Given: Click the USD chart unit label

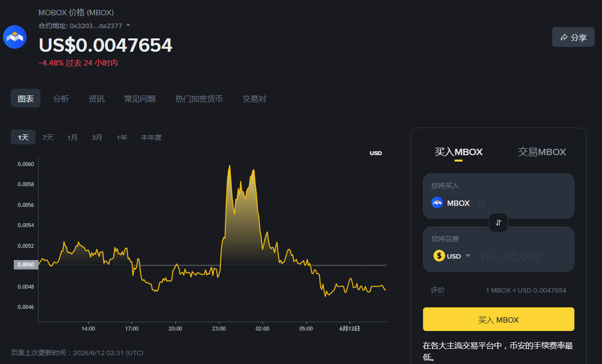Looking at the screenshot, I should pos(376,153).
